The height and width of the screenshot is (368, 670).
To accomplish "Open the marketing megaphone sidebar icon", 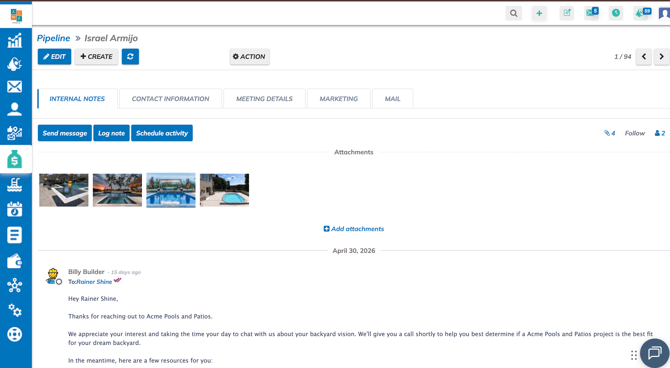I will tap(15, 64).
